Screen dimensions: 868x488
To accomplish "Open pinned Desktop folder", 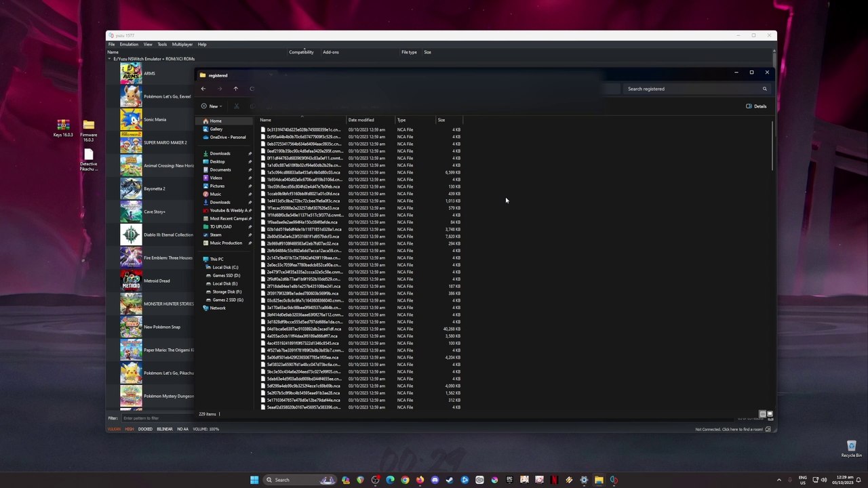I will 217,161.
